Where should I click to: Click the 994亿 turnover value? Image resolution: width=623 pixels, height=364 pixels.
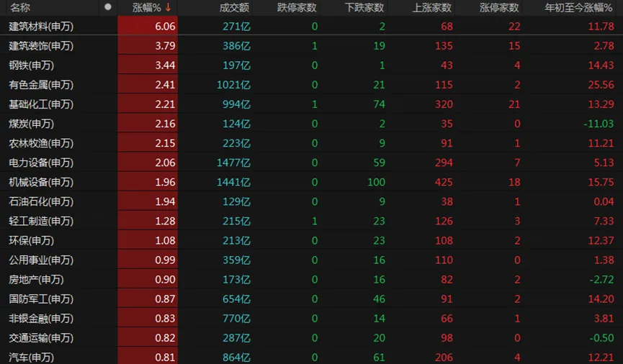pyautogui.click(x=236, y=104)
